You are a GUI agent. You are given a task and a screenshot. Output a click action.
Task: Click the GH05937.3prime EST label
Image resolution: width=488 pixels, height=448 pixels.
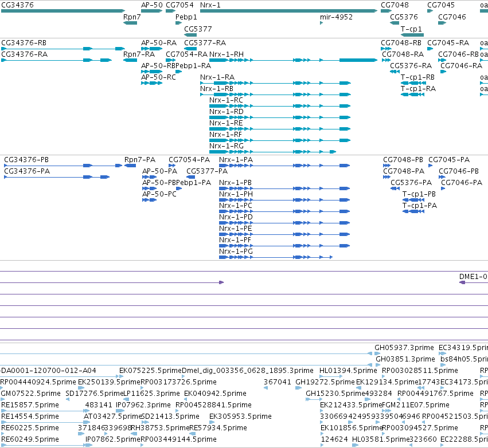(x=404, y=347)
